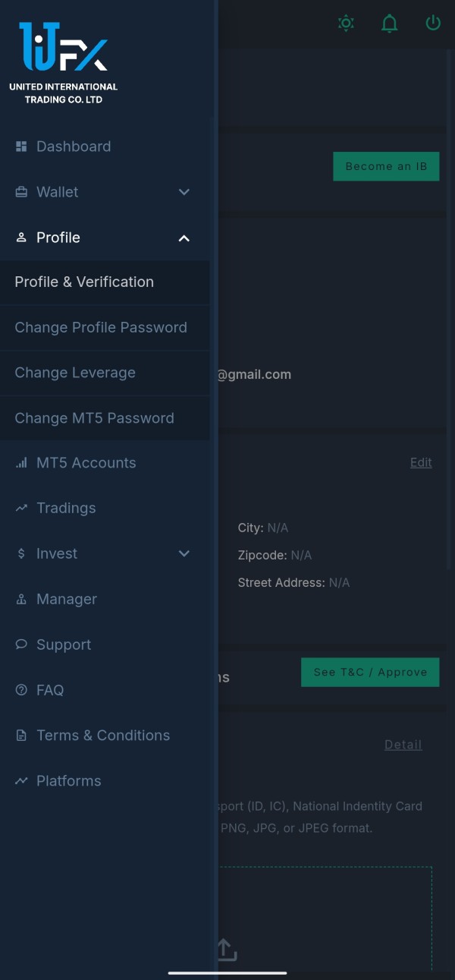This screenshot has height=980, width=455.
Task: Click the Dashboard grid icon
Action: click(21, 147)
